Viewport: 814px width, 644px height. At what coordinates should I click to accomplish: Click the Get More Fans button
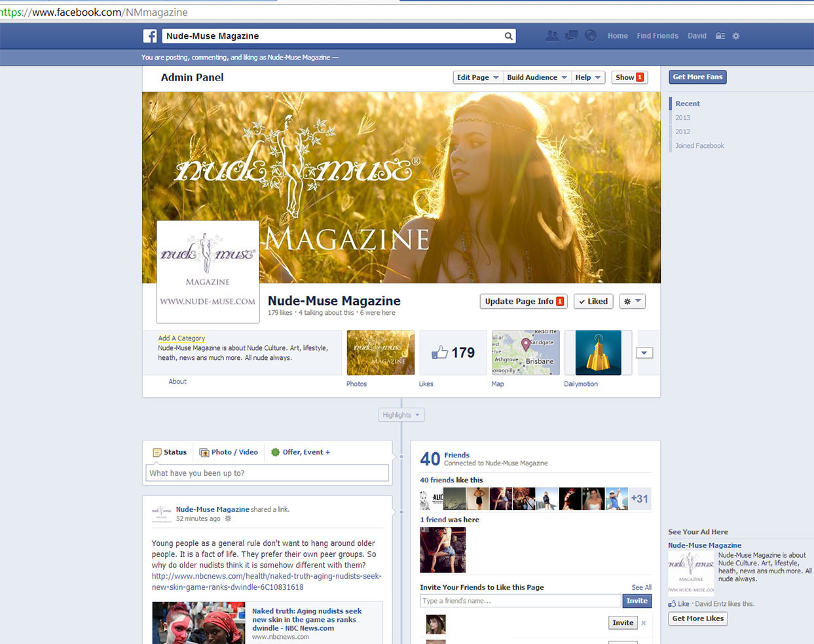697,77
